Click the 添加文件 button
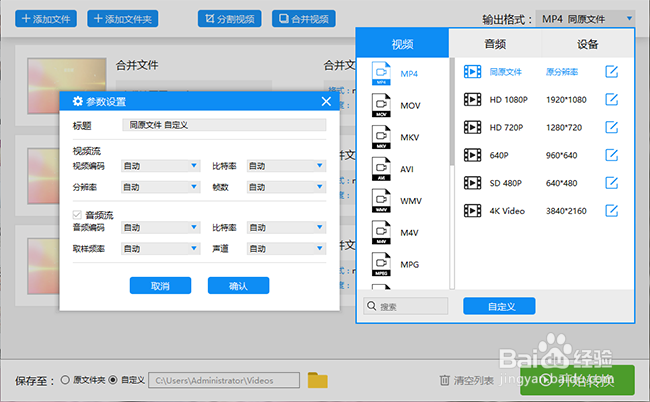The width and height of the screenshot is (650, 402). [46, 19]
